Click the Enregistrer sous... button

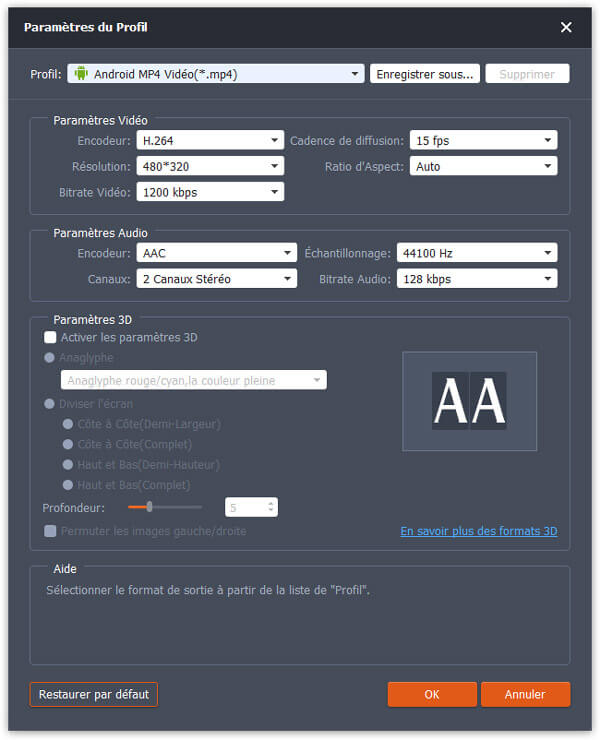pyautogui.click(x=424, y=74)
